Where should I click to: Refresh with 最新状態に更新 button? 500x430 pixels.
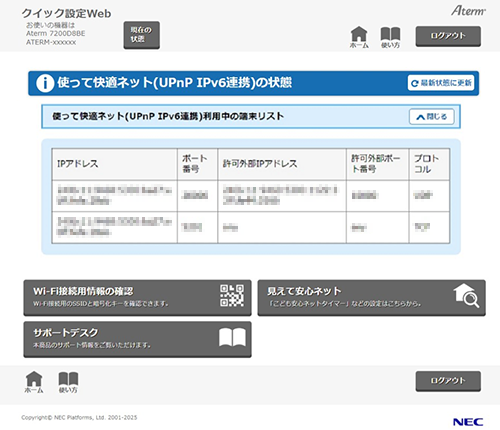click(441, 83)
